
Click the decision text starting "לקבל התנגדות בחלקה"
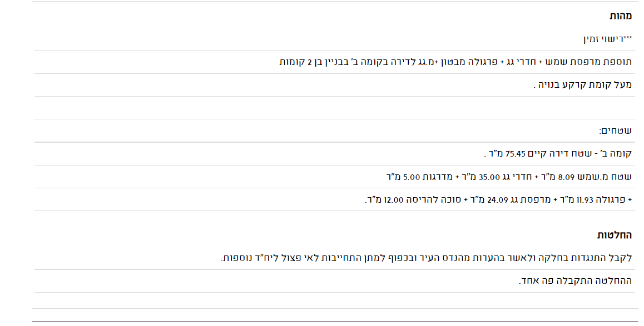point(426,258)
